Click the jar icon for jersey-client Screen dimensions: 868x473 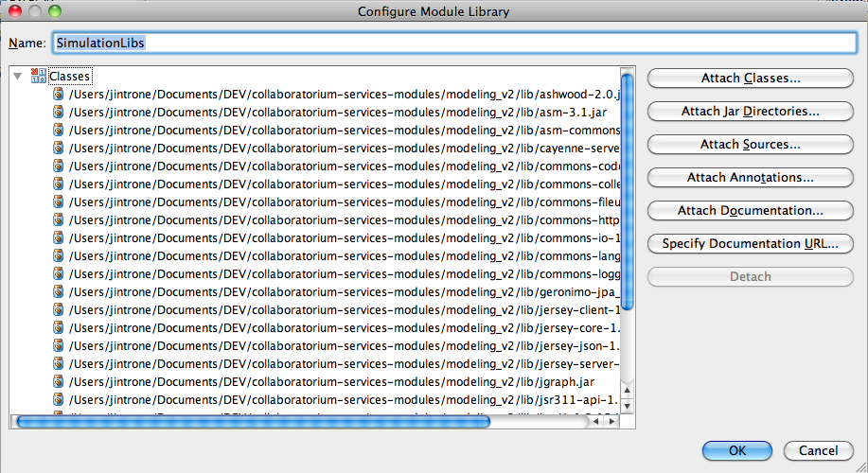coord(58,309)
